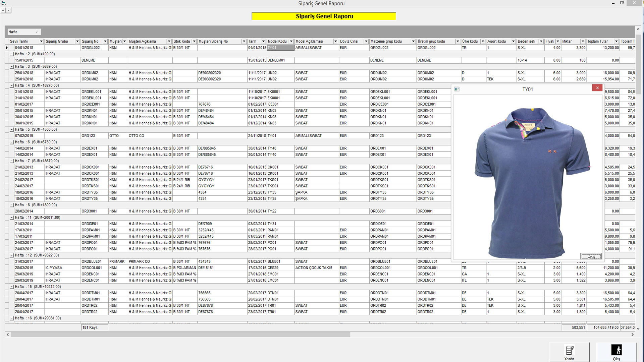Screen dimensions: 644x362
Task: Collapse the Hafta : 11 group
Action: [12, 218]
